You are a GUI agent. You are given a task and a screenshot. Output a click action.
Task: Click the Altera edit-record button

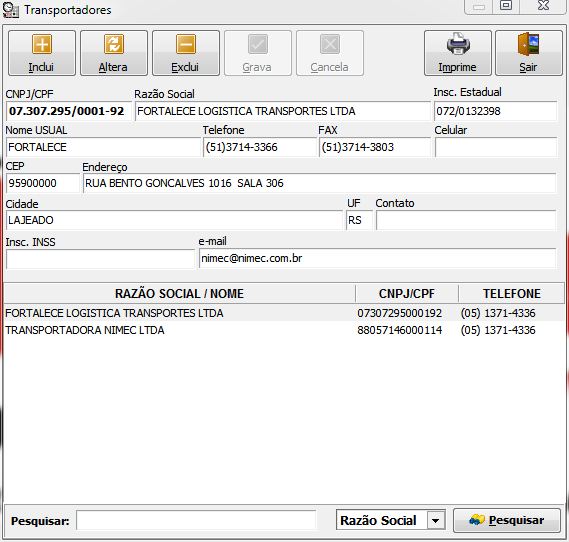tap(114, 53)
